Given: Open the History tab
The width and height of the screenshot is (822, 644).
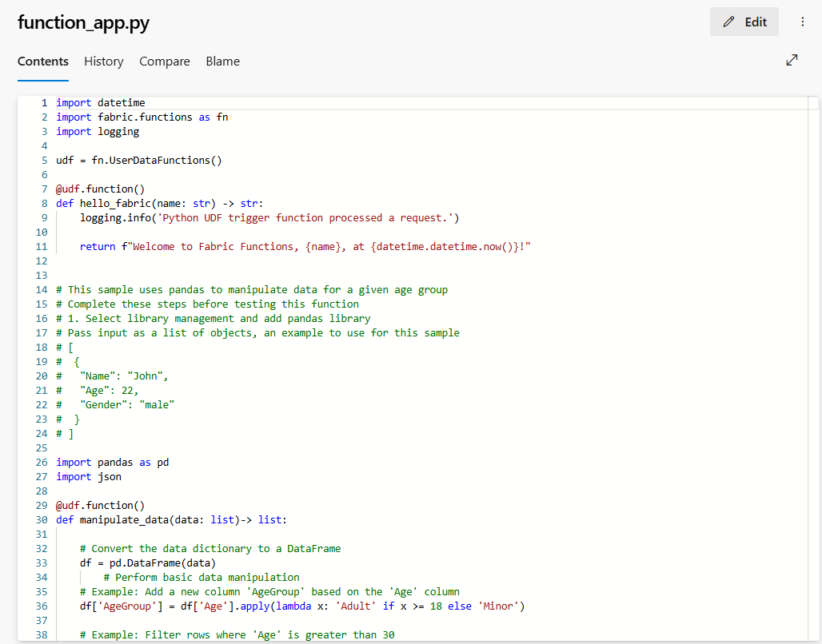Looking at the screenshot, I should point(104,62).
